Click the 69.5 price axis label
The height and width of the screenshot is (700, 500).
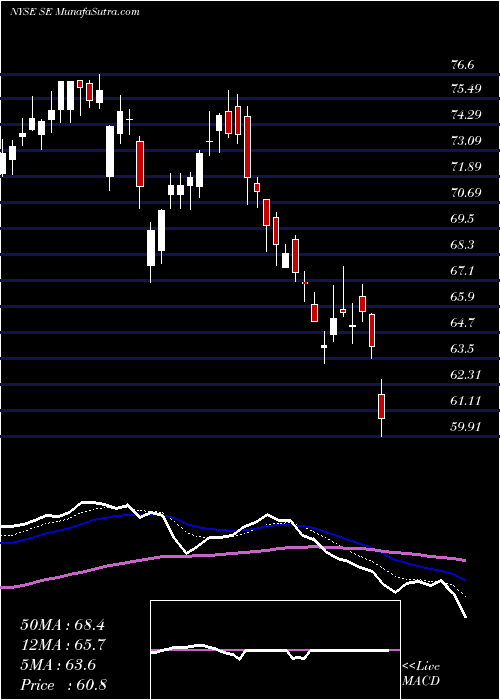pyautogui.click(x=462, y=219)
